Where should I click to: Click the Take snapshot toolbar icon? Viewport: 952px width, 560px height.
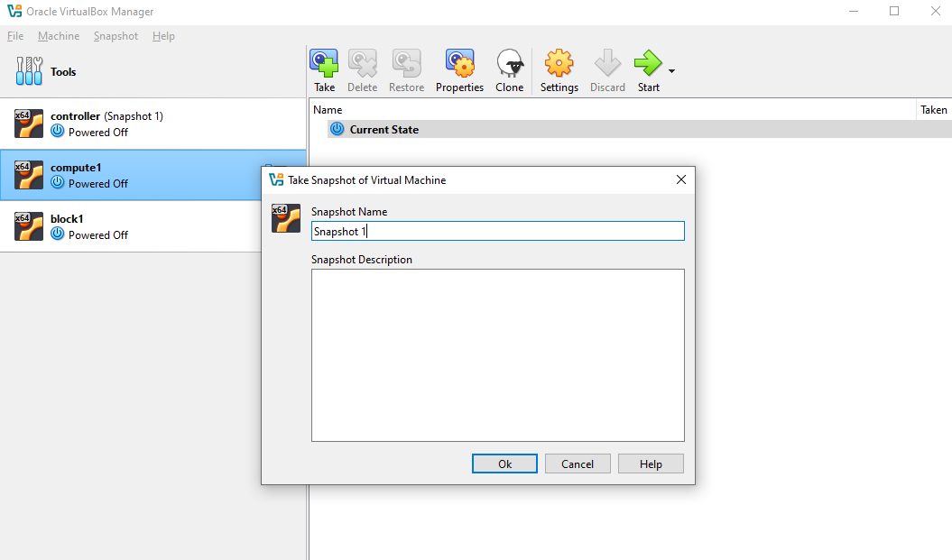pos(324,64)
